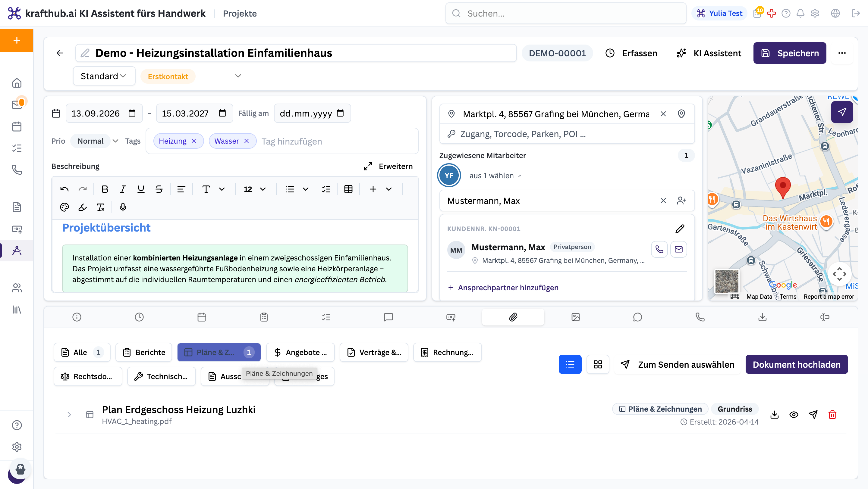
Task: Toggle underline formatting
Action: [x=141, y=189]
